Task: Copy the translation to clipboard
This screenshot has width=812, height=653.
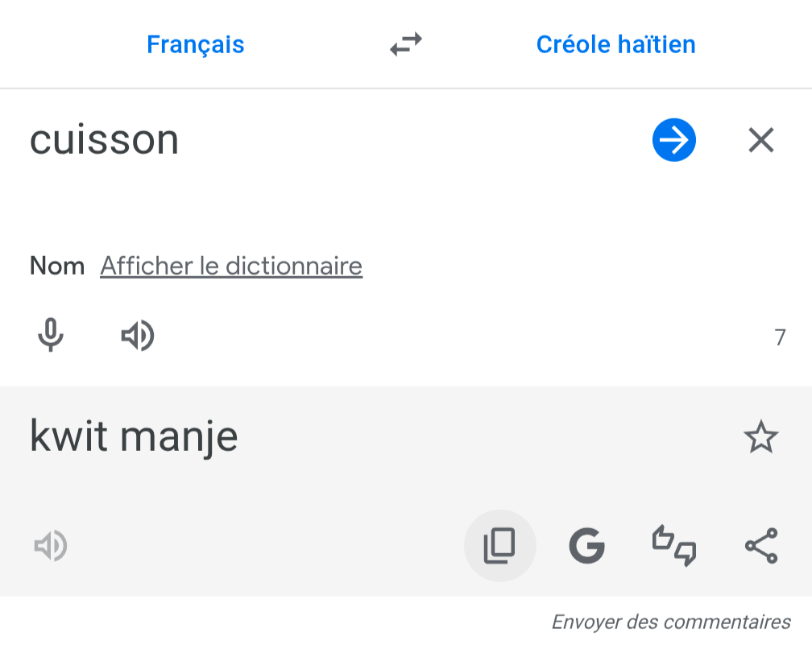Action: (x=499, y=547)
